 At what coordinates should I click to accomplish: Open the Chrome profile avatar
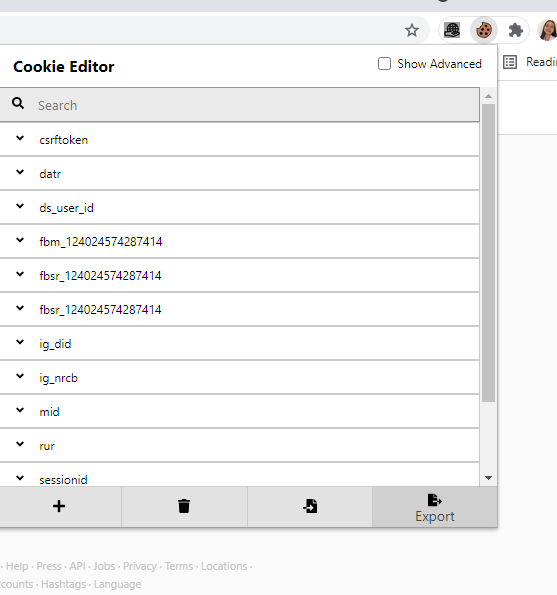547,30
